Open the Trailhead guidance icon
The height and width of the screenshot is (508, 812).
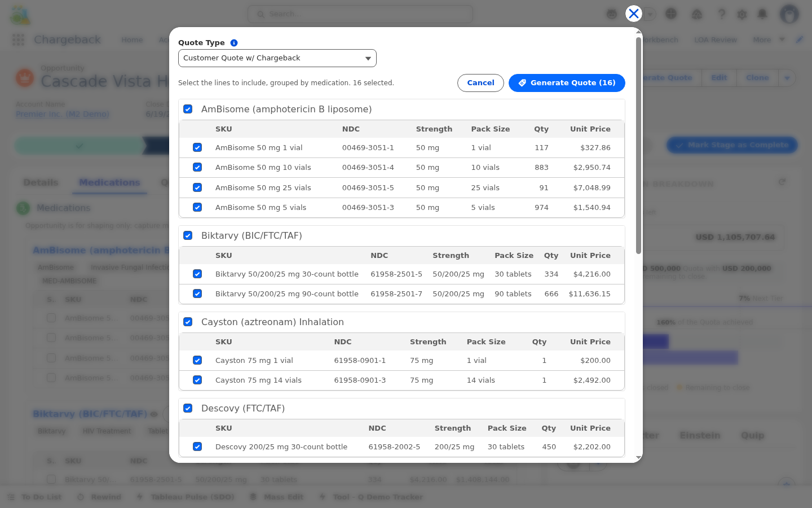point(697,14)
